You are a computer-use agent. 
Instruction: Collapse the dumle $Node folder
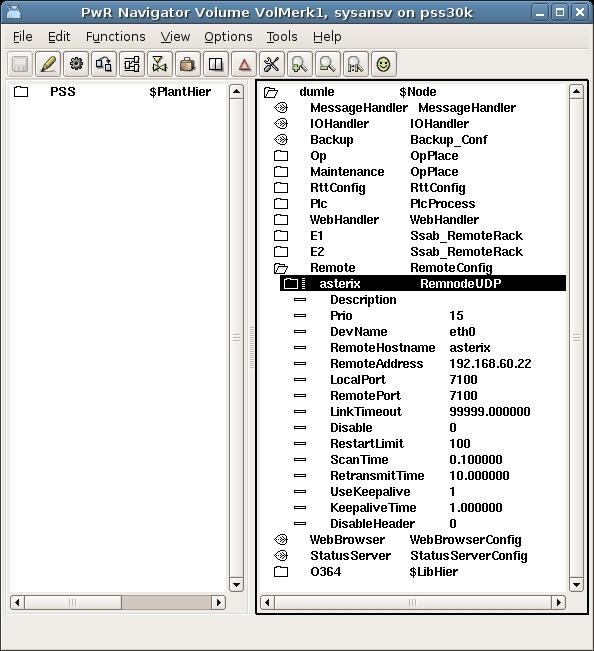271,92
